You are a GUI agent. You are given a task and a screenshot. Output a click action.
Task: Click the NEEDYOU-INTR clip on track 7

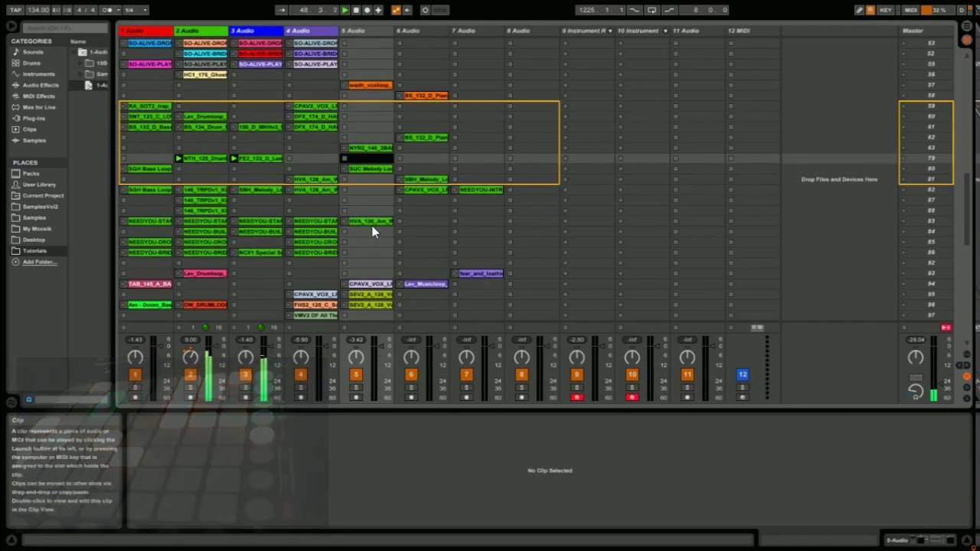[x=481, y=190]
